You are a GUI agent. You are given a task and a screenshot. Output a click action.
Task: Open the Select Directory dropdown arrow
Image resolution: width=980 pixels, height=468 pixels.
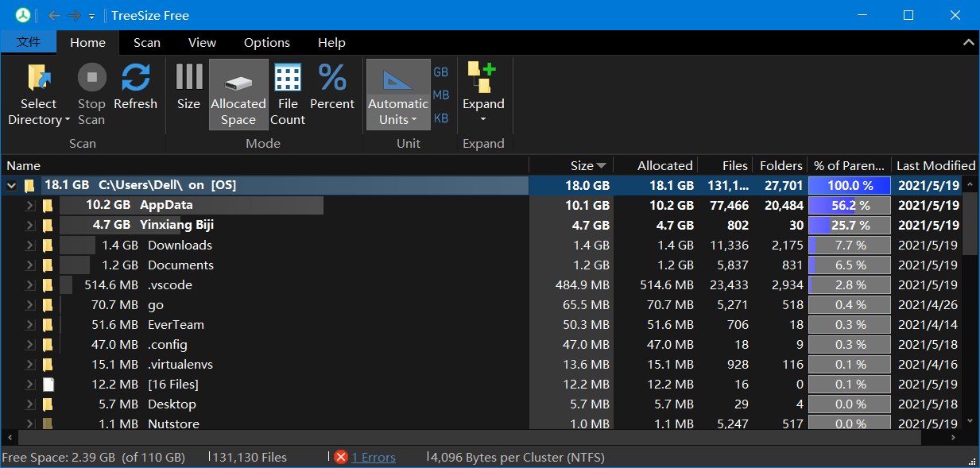68,120
